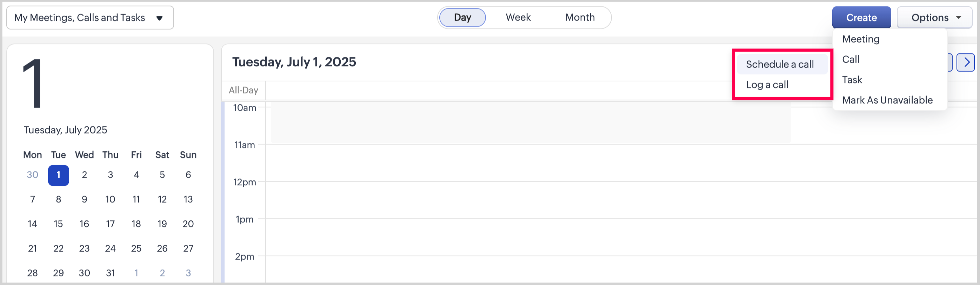Click the All-Day event row
Viewport: 980px width, 285px height.
(x=495, y=91)
